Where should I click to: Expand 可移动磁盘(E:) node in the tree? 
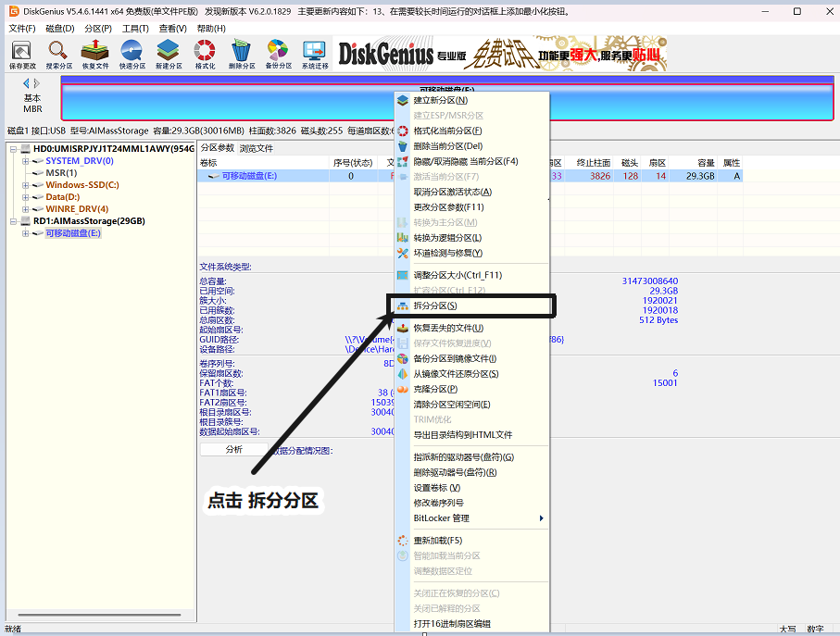pos(25,233)
